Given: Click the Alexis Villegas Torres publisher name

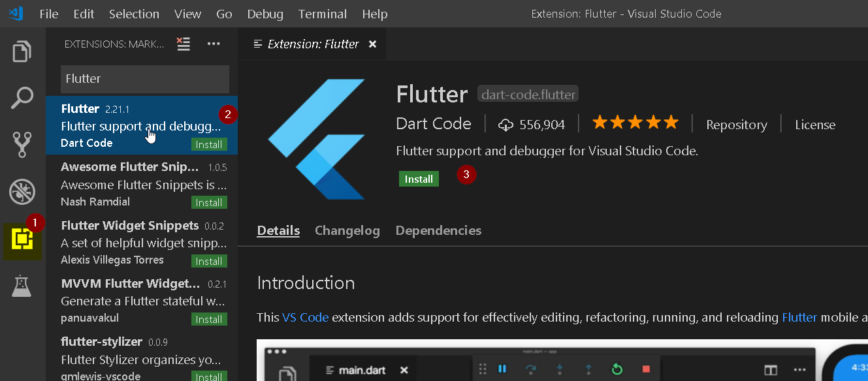Looking at the screenshot, I should (x=112, y=260).
